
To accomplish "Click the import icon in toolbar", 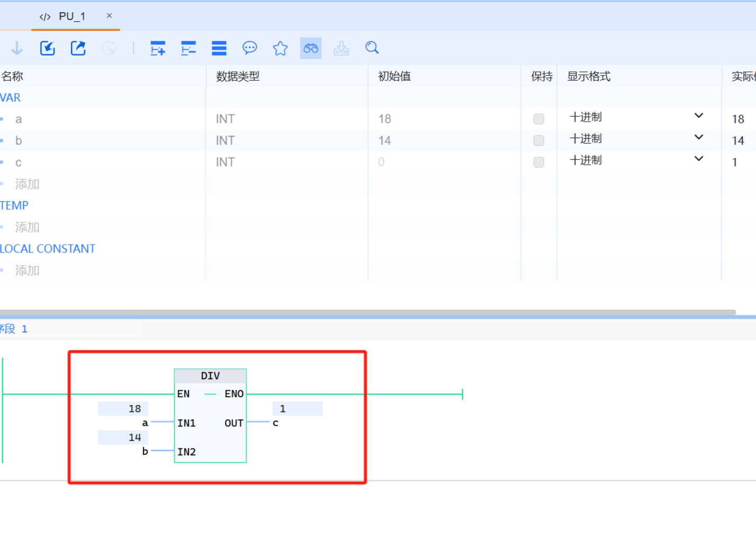I will [48, 48].
